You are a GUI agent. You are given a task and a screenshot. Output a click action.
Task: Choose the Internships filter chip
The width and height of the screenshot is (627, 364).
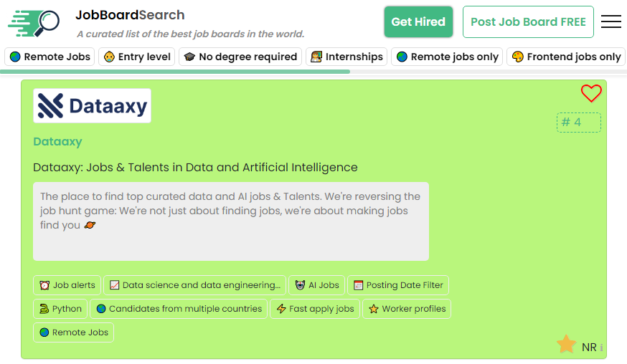tap(346, 57)
